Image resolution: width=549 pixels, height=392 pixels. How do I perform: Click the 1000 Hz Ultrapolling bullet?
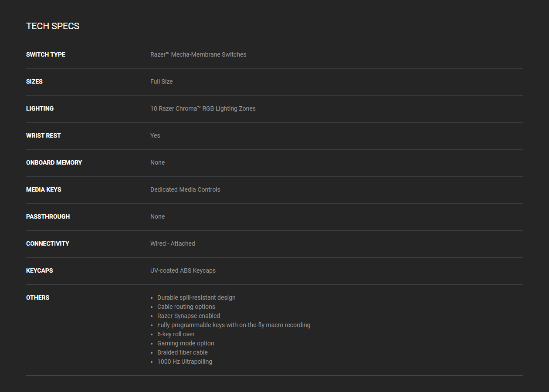[185, 362]
